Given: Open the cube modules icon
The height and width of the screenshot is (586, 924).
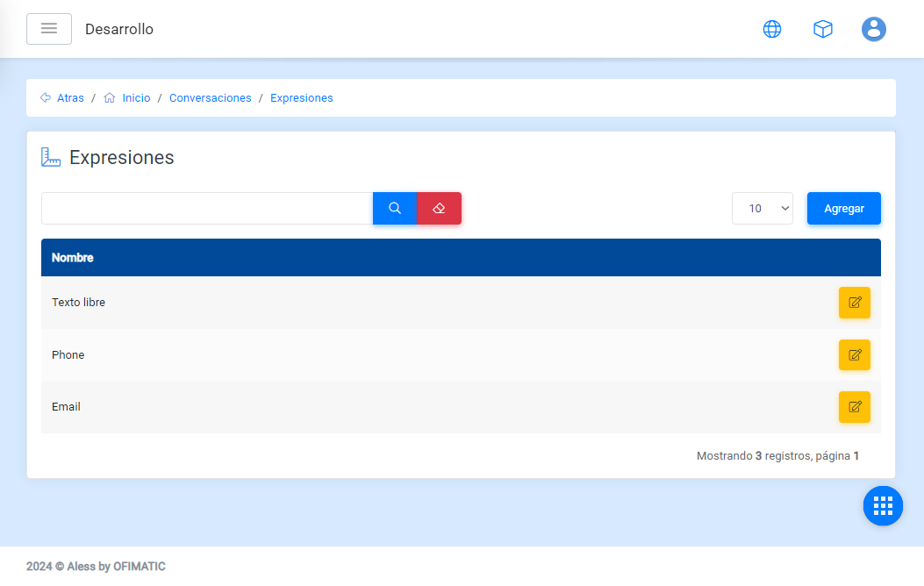Looking at the screenshot, I should tap(823, 29).
